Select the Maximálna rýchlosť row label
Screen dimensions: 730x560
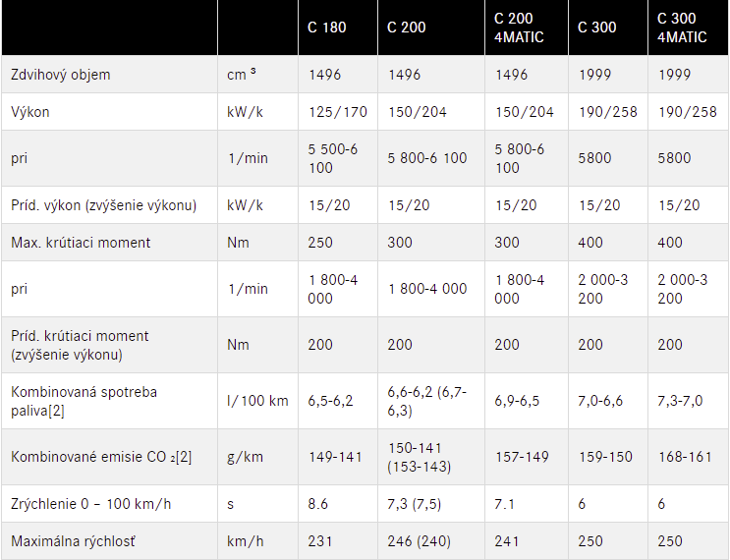(73, 541)
